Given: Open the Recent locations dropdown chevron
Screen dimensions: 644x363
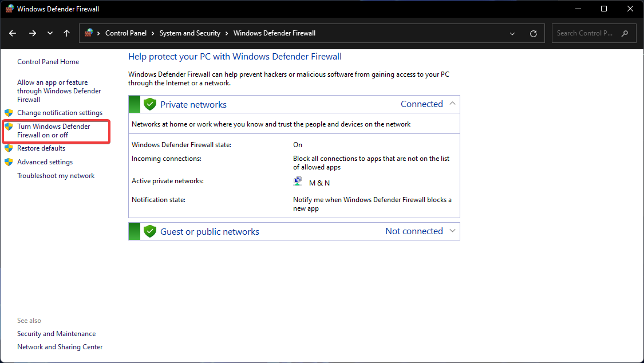Looking at the screenshot, I should [50, 33].
